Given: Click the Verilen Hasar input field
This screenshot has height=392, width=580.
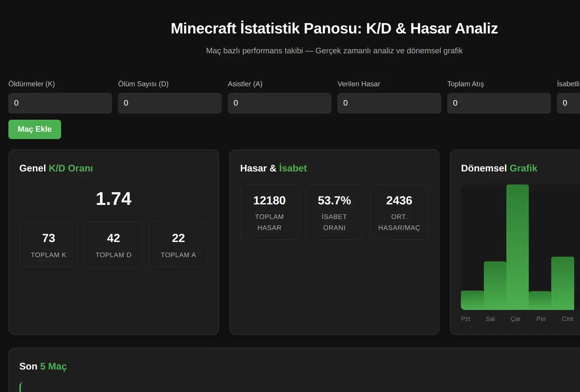Looking at the screenshot, I should 389,103.
